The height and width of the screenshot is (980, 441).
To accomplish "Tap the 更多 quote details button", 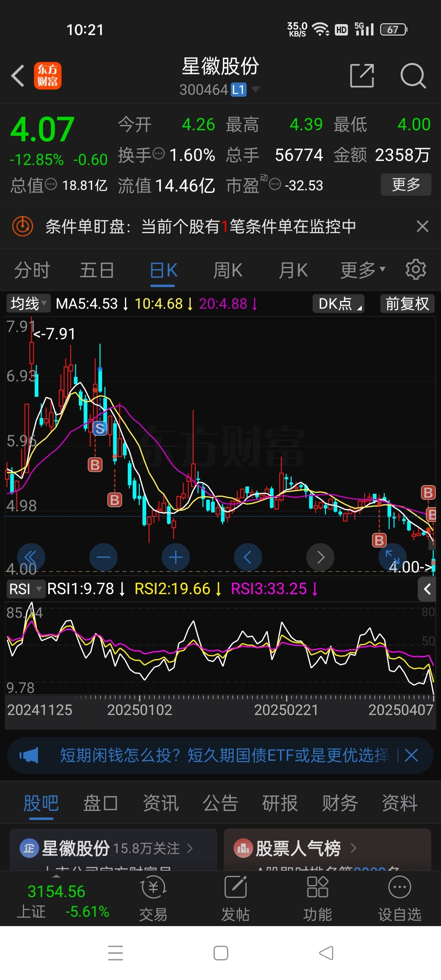I will pos(406,185).
